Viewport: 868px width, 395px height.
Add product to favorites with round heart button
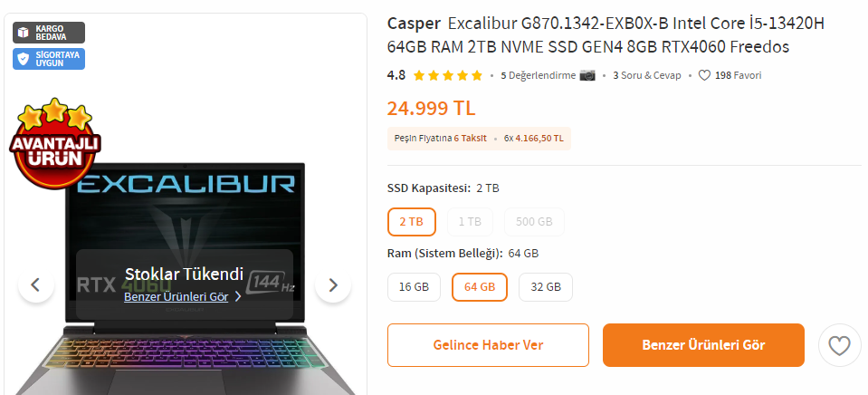(839, 345)
